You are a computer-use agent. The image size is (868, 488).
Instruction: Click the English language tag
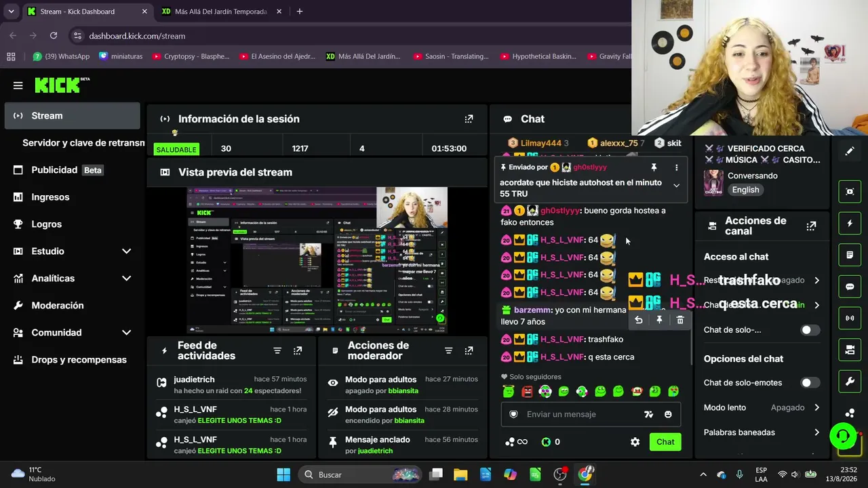click(745, 190)
